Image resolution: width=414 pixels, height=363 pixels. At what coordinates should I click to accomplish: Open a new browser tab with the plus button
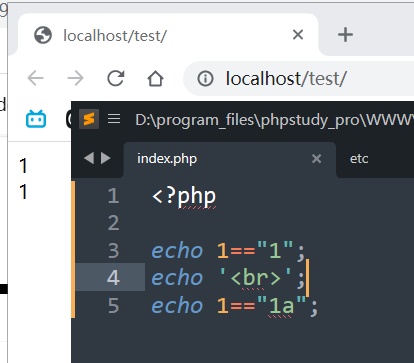(345, 35)
